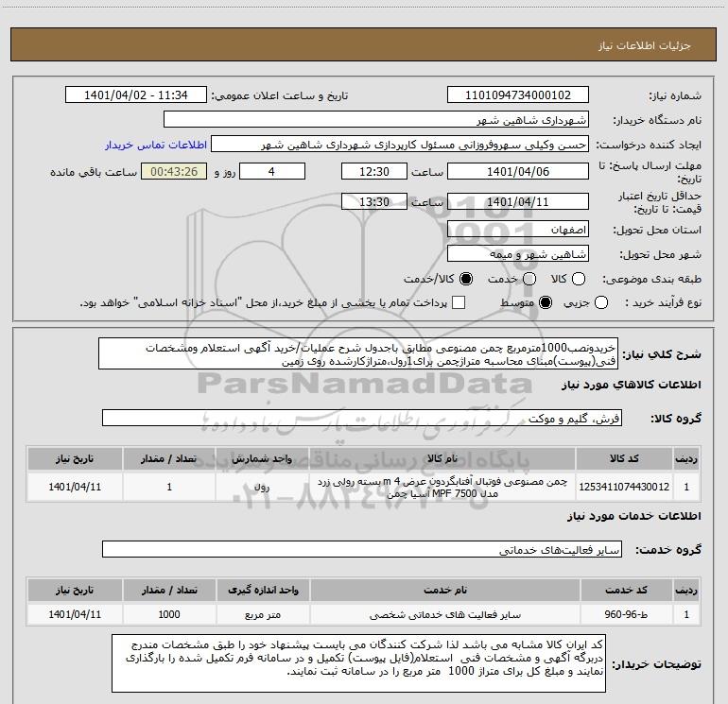The image size is (728, 704).
Task: Click the service group field سایر فعالیت‌های خدماتی
Action: [362, 549]
